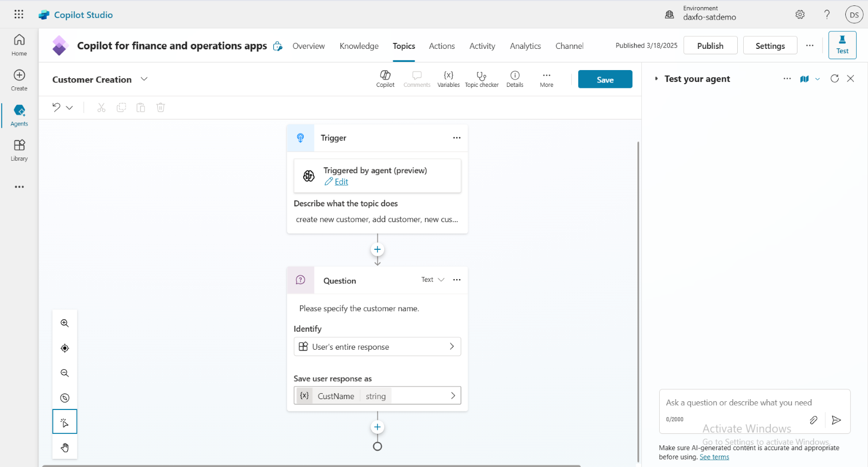Open the Variables panel
The width and height of the screenshot is (868, 467).
(448, 79)
